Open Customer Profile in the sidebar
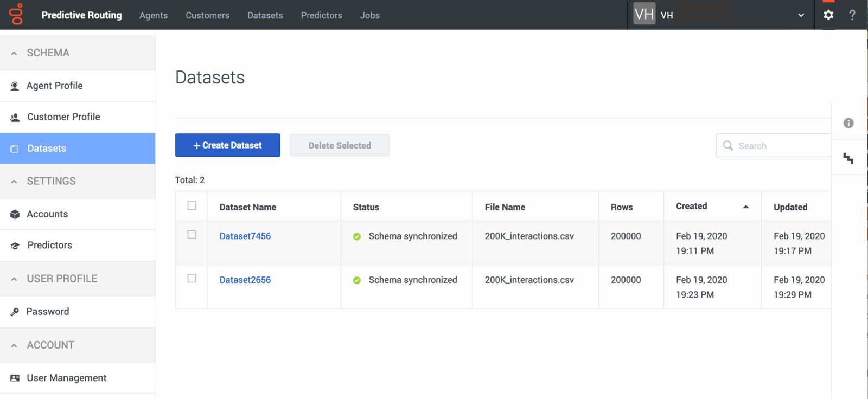 click(78, 117)
